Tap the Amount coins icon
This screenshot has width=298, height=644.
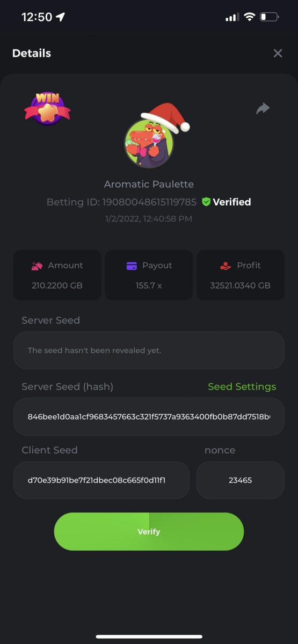tap(37, 266)
